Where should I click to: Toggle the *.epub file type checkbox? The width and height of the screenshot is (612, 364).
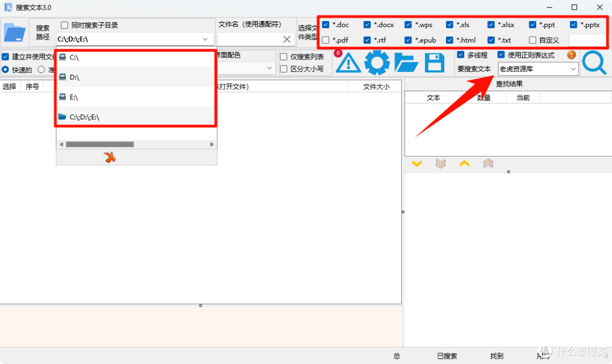pyautogui.click(x=408, y=40)
